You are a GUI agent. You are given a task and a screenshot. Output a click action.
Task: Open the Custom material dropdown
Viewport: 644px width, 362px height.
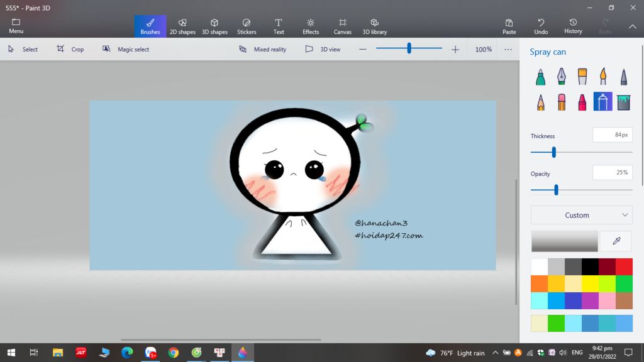pyautogui.click(x=582, y=215)
